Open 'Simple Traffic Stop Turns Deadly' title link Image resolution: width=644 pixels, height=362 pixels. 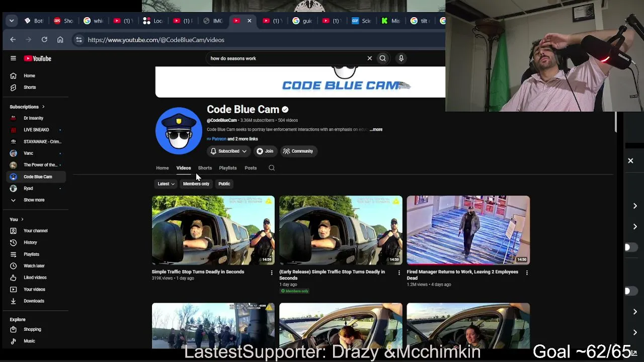198,272
